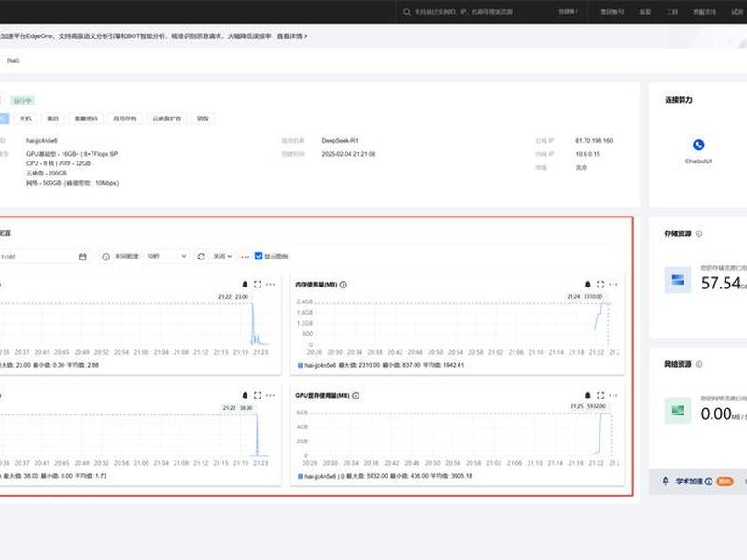Click the bell on the chart peaking at 23.00
The width and height of the screenshot is (747, 560).
coord(245,285)
